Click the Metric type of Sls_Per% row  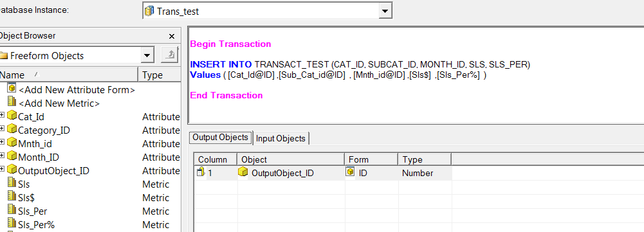click(x=156, y=225)
